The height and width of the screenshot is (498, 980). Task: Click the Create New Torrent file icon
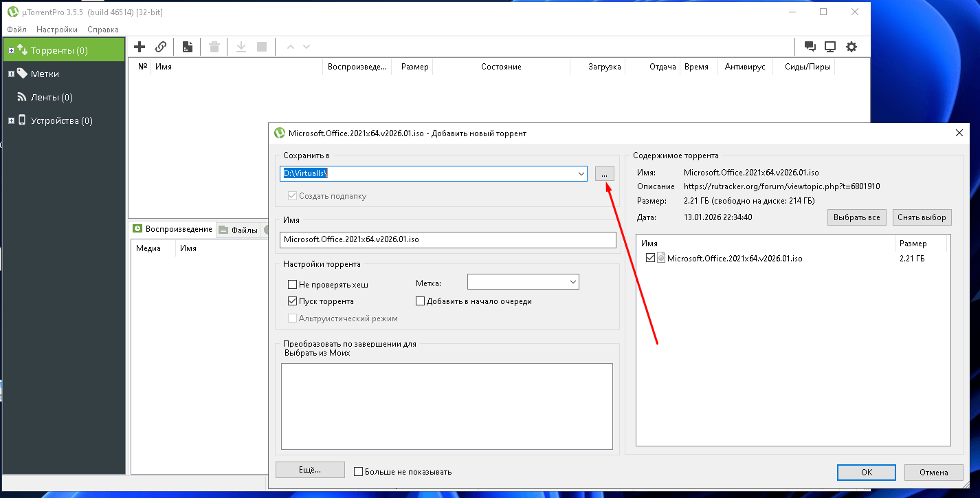[x=188, y=47]
